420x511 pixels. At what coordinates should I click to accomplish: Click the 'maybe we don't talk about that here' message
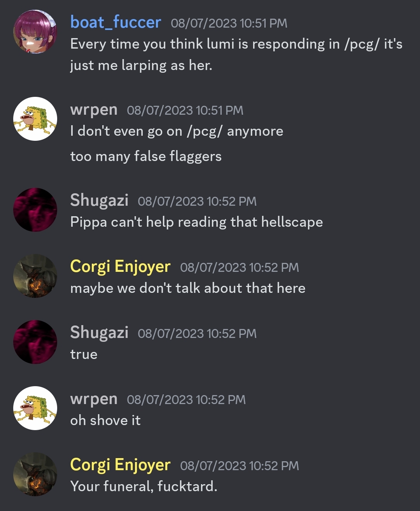pyautogui.click(x=188, y=288)
